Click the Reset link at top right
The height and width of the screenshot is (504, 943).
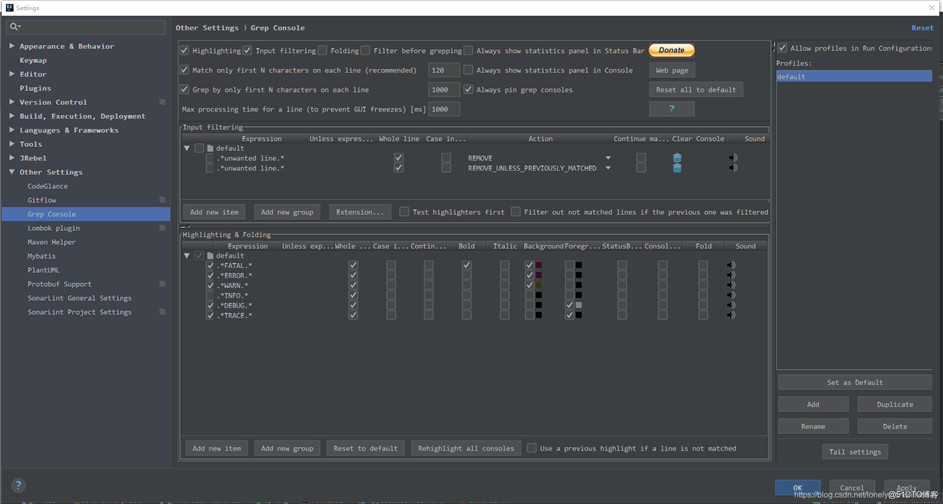pos(922,28)
